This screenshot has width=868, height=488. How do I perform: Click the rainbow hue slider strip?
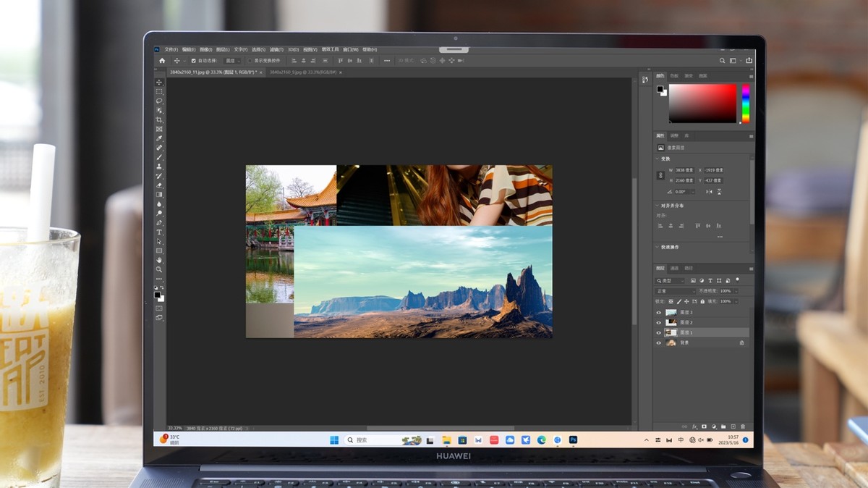[745, 104]
